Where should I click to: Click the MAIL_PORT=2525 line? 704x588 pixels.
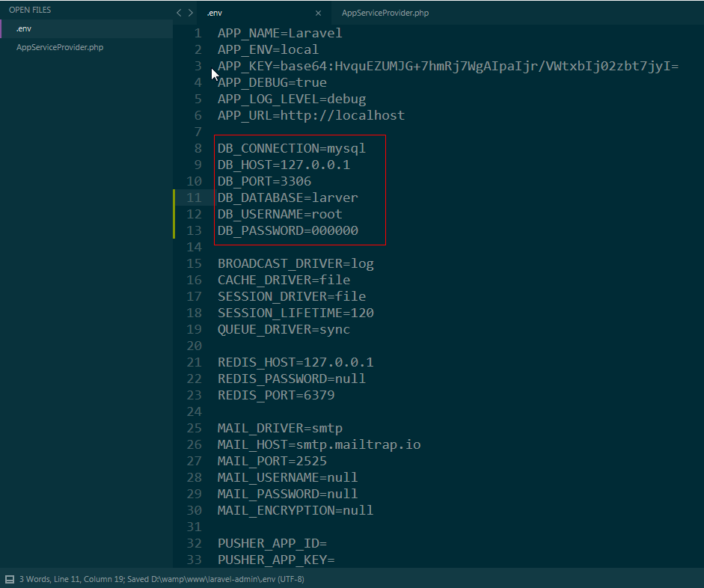(272, 461)
